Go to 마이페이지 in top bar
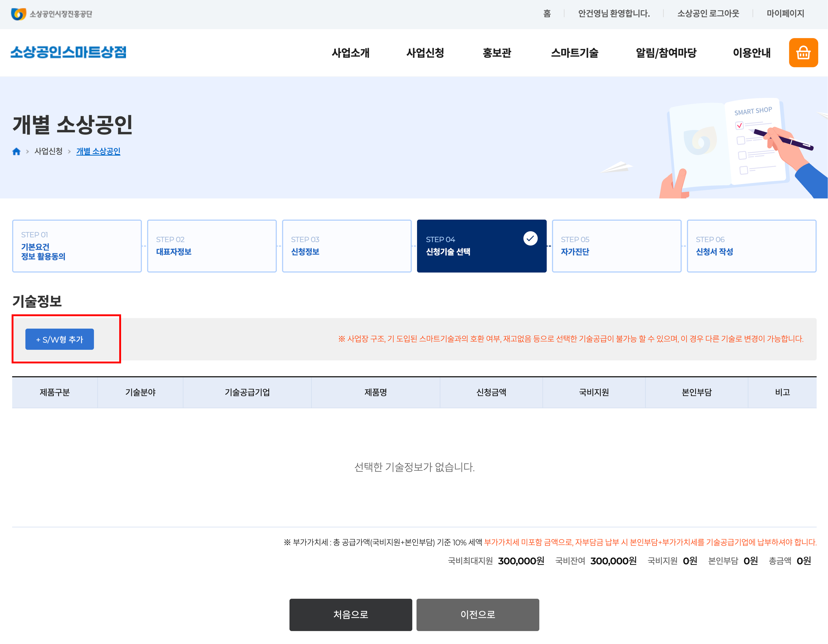Screen dimensions: 828x644 [x=785, y=14]
